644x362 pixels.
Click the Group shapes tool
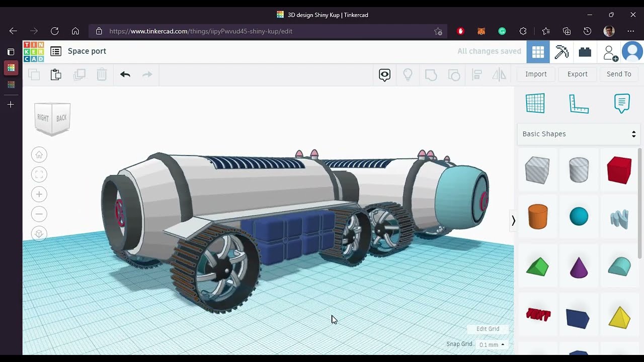(x=431, y=75)
